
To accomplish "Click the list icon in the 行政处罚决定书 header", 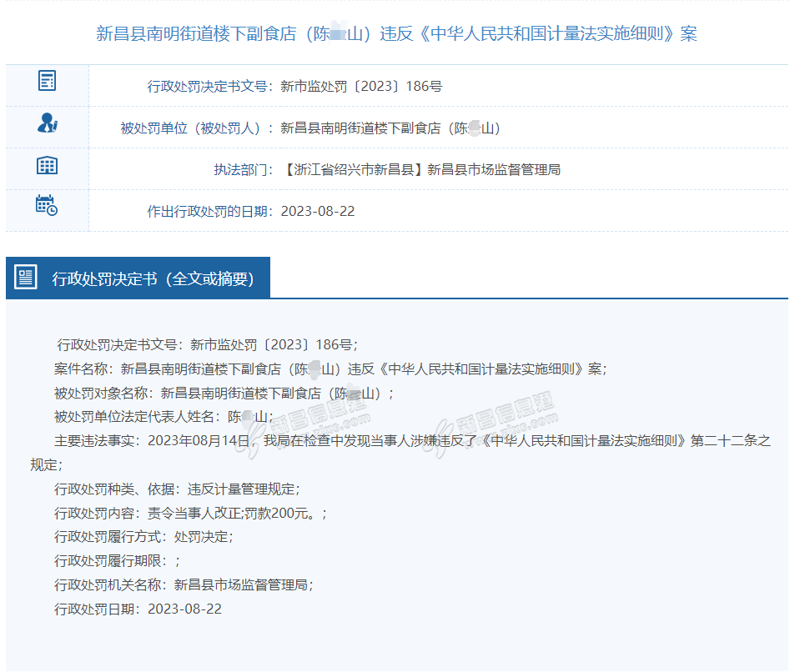I will click(x=27, y=278).
